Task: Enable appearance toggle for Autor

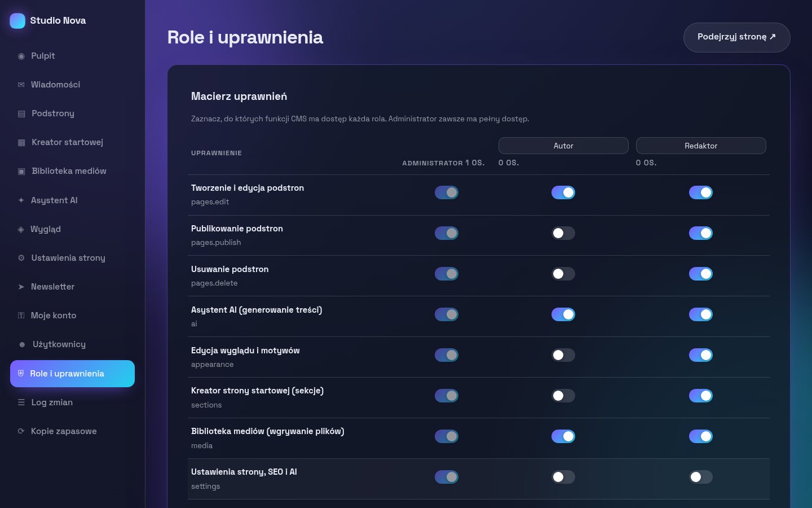Action: [563, 355]
